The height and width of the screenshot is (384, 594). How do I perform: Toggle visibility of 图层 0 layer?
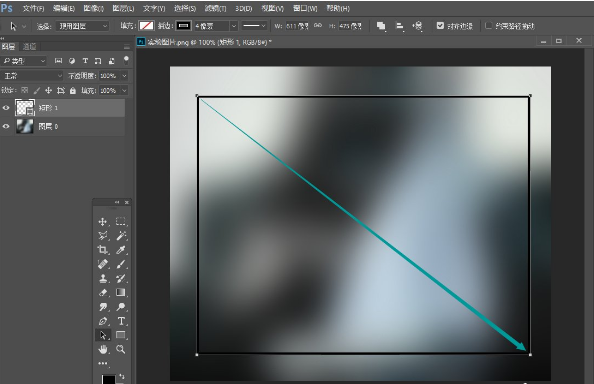pos(6,126)
